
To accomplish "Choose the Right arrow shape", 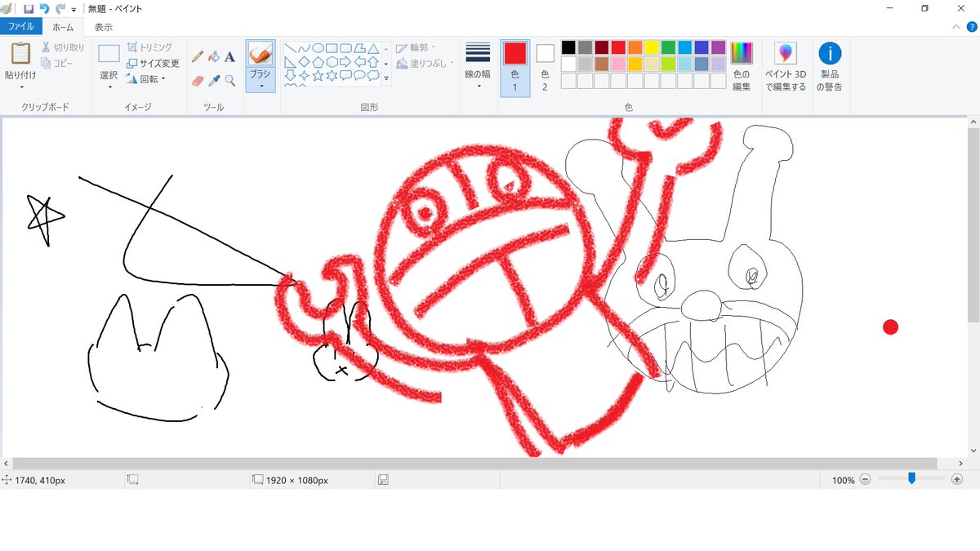I will 345,62.
